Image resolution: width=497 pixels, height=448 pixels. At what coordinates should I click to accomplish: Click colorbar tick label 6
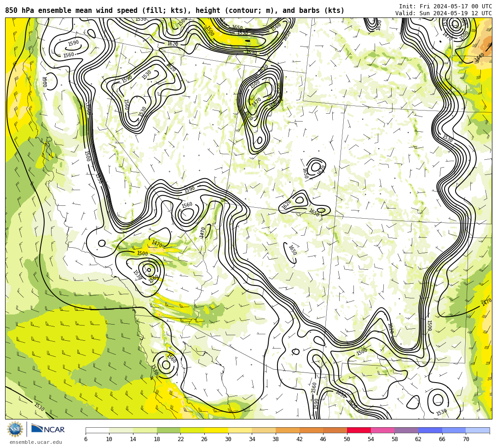point(86,439)
